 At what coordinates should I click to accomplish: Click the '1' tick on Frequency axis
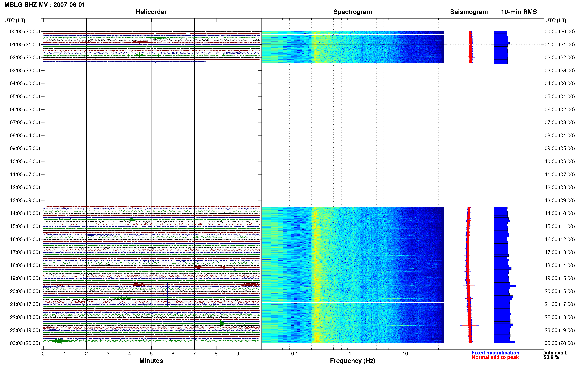(350, 354)
